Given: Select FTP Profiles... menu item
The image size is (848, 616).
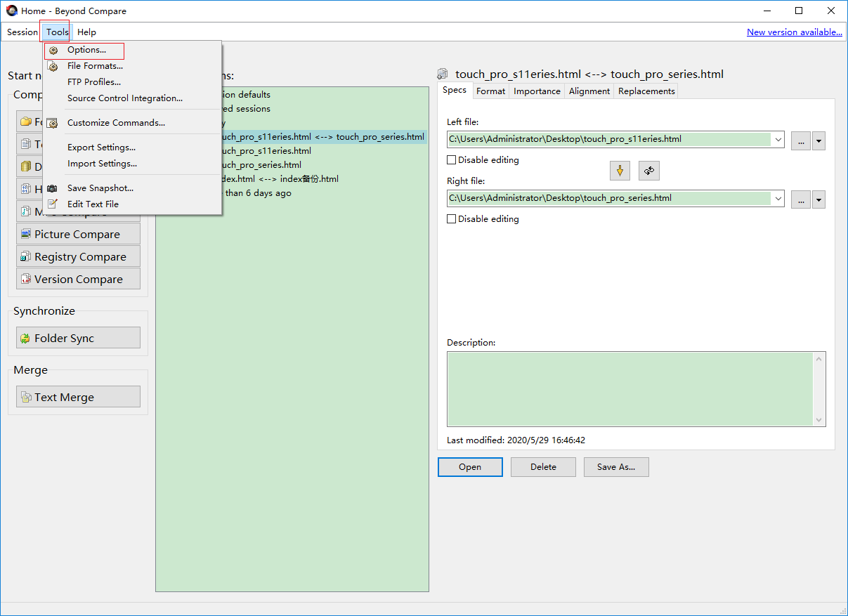Looking at the screenshot, I should (x=94, y=82).
